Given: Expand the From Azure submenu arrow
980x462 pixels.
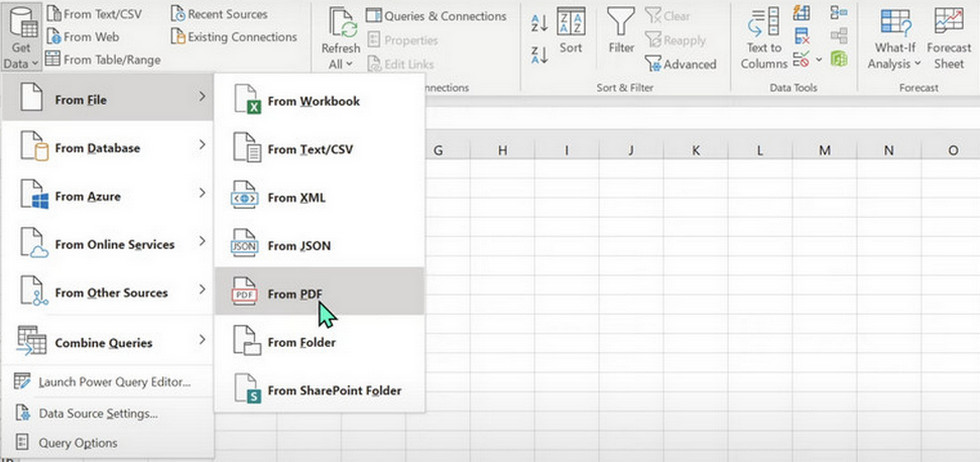Looking at the screenshot, I should click(202, 193).
